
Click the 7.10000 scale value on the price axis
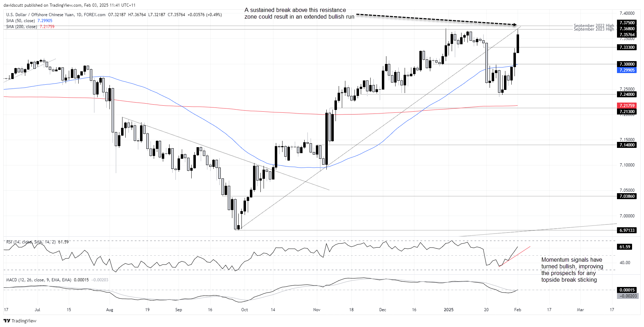click(627, 165)
